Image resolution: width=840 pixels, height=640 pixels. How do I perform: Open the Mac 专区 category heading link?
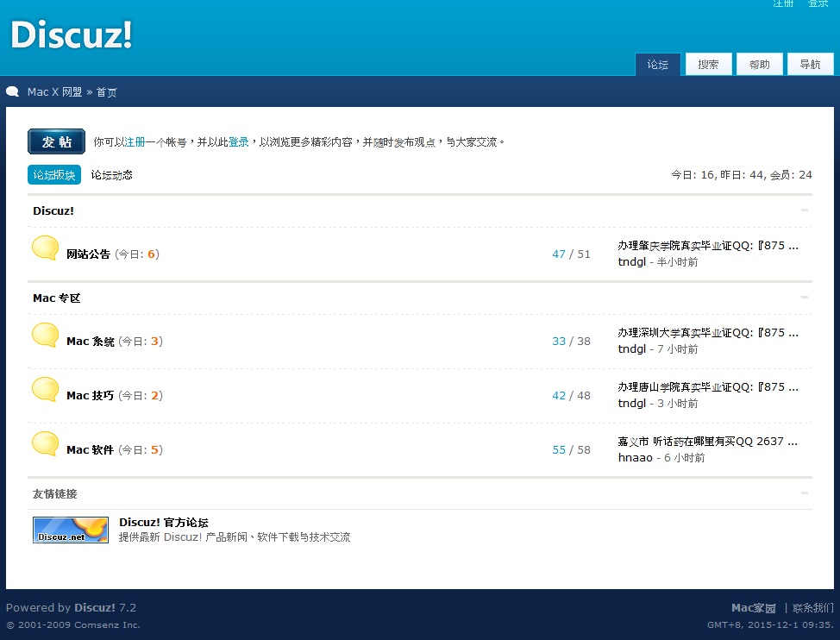57,298
